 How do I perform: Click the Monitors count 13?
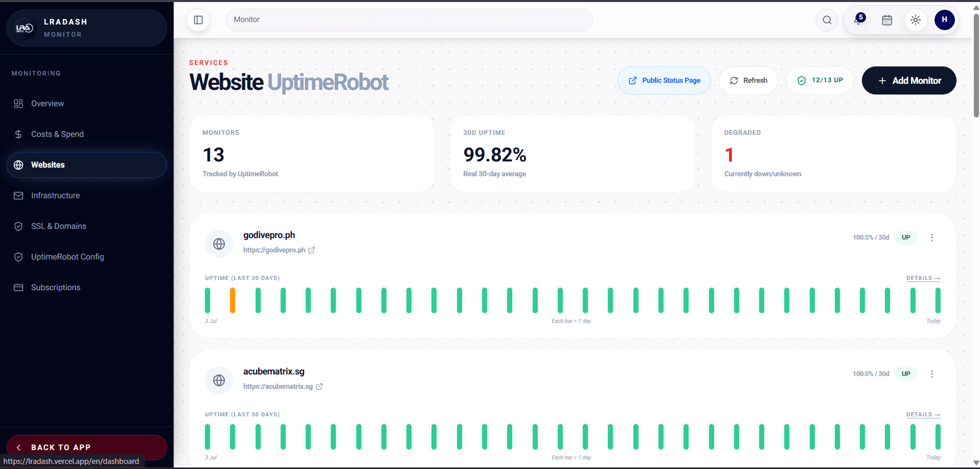point(214,155)
